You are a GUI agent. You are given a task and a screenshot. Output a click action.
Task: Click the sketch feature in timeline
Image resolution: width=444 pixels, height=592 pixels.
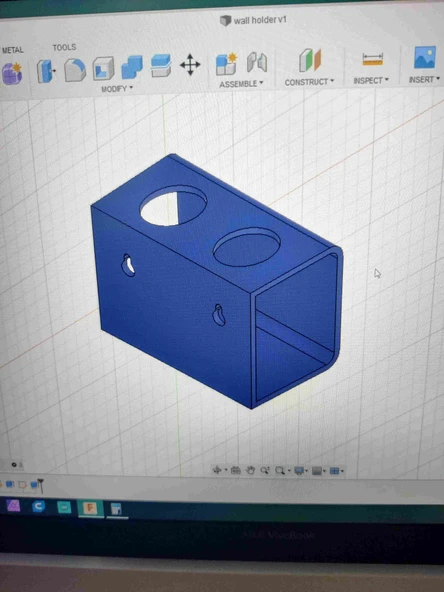click(23, 484)
